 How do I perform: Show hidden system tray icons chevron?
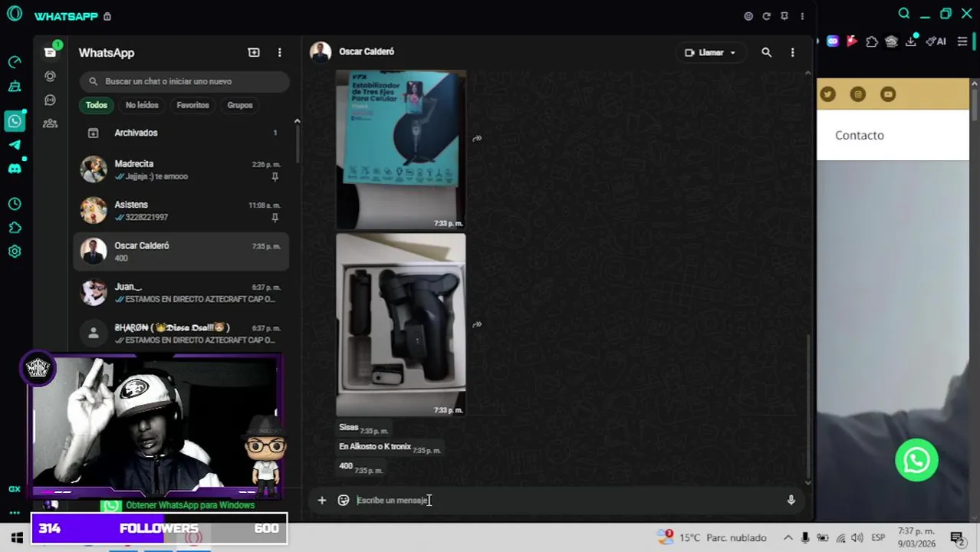click(788, 537)
